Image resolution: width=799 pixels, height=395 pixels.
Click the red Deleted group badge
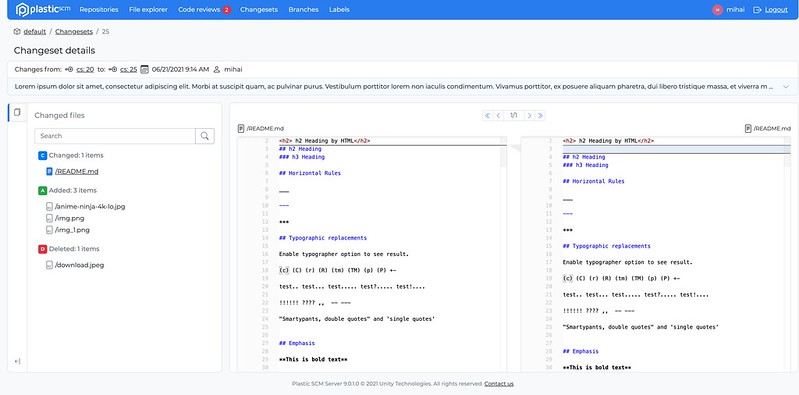[x=42, y=249]
